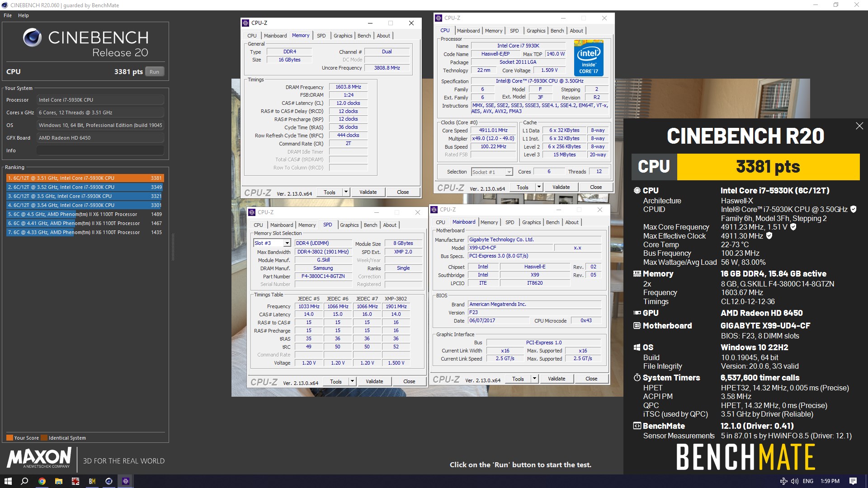Open notification center icon
This screenshot has height=488, width=868.
click(x=853, y=481)
